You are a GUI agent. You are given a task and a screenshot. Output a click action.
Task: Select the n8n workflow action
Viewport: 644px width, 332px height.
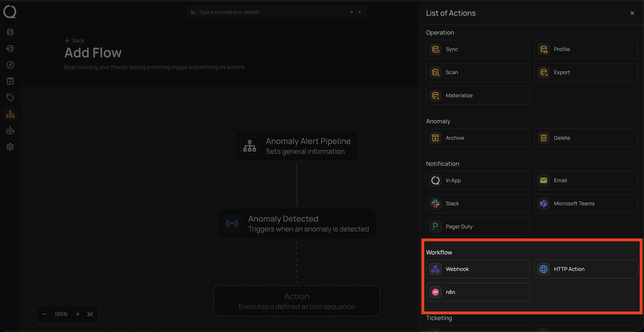tap(478, 292)
